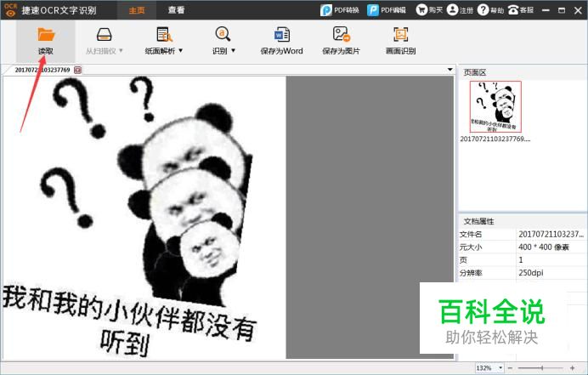Switch to the 查看 tab
Image resolution: width=588 pixels, height=375 pixels.
(x=176, y=10)
